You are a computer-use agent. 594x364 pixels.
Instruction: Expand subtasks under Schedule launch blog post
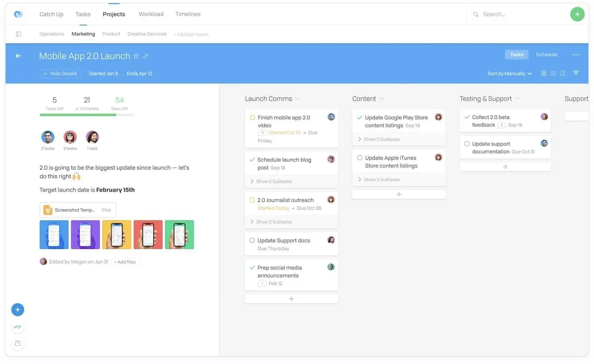coord(292,182)
